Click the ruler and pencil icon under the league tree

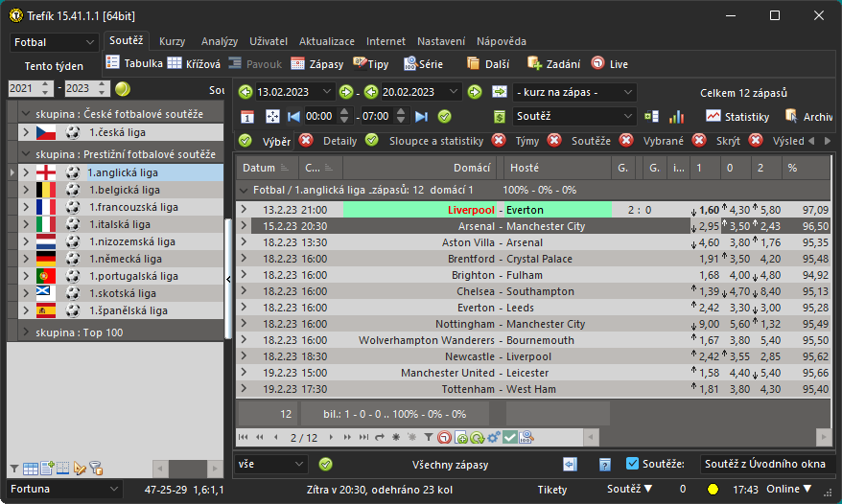[80, 469]
